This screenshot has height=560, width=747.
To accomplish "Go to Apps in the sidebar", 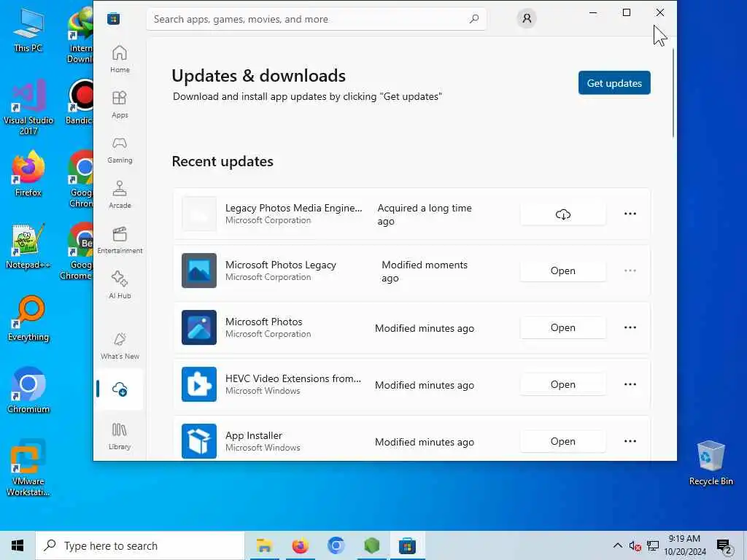I will point(120,104).
